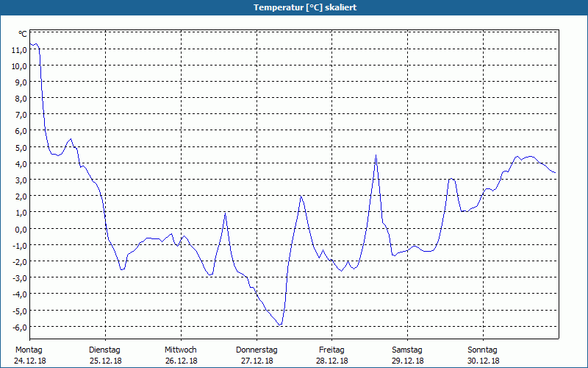The height and width of the screenshot is (368, 588).
Task: Click the starting peak above 11,0 on Montag
Action: [36, 44]
